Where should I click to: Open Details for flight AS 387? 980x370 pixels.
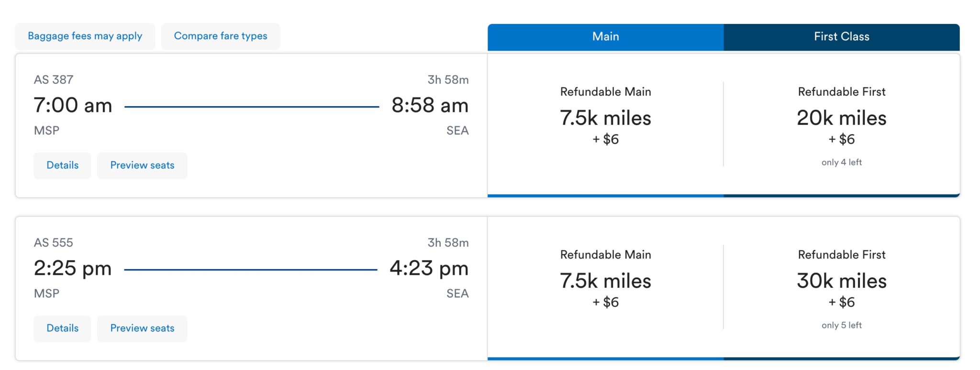(62, 165)
